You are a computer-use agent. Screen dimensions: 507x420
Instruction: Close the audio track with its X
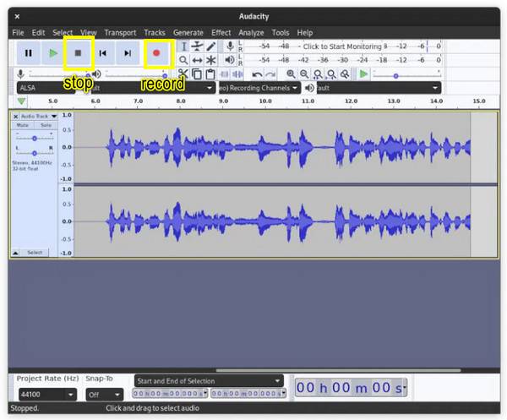(15, 116)
